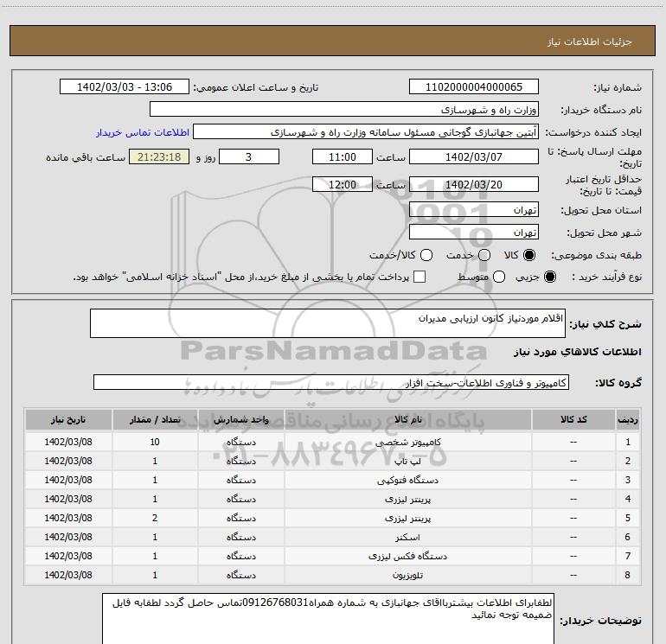Click the buyer organization field وزارت راه و شهرسازی
Screen dimensions: 666x644
[344, 110]
